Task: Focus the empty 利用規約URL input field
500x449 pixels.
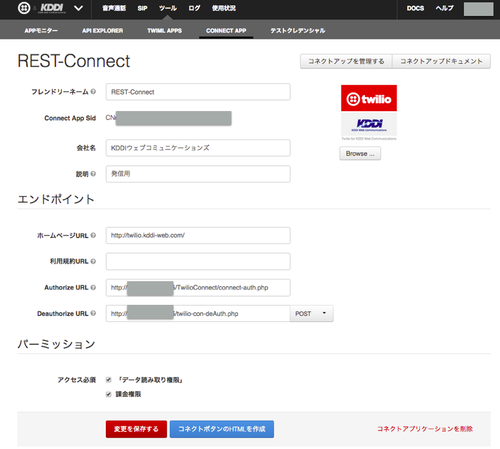Action: (x=198, y=261)
